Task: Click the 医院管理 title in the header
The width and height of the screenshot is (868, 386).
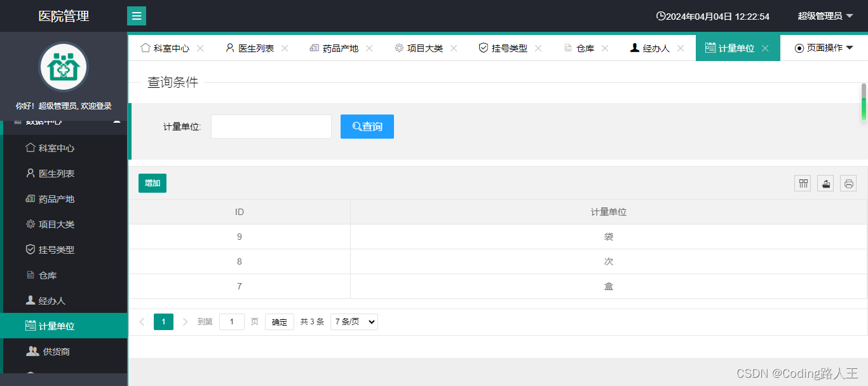Action: click(x=64, y=16)
